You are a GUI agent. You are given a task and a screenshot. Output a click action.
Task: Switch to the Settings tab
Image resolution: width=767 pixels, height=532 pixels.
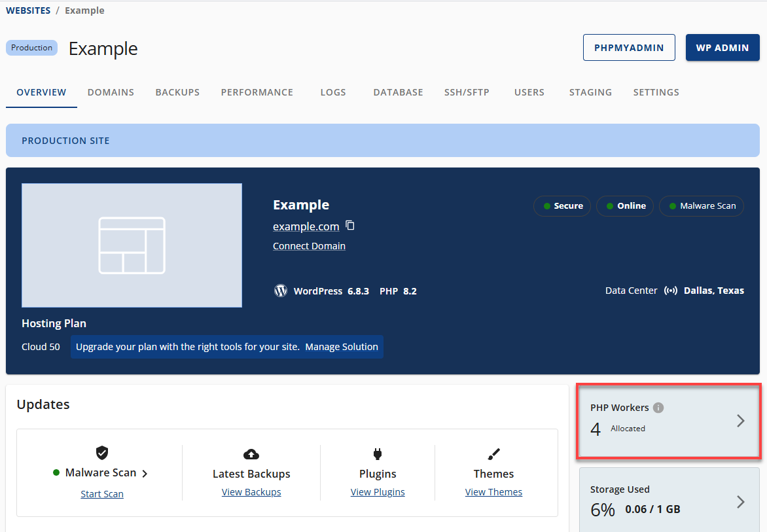tap(656, 92)
